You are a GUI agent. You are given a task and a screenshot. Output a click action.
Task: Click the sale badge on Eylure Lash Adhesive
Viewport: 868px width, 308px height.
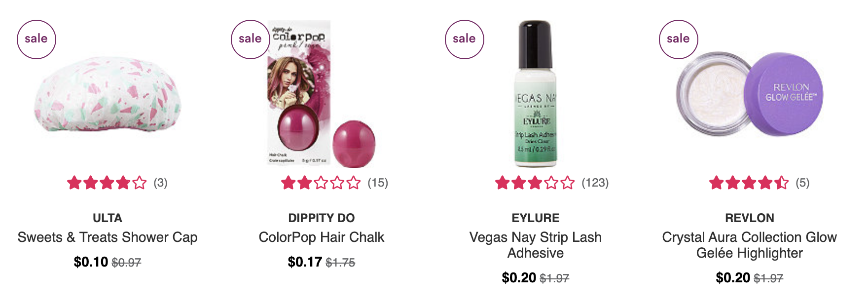pyautogui.click(x=465, y=39)
